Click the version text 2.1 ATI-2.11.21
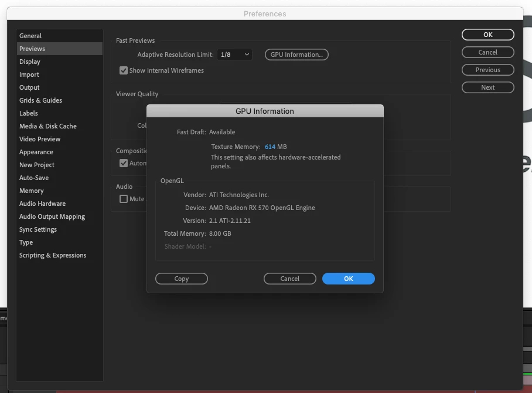This screenshot has width=532, height=393. [x=230, y=221]
